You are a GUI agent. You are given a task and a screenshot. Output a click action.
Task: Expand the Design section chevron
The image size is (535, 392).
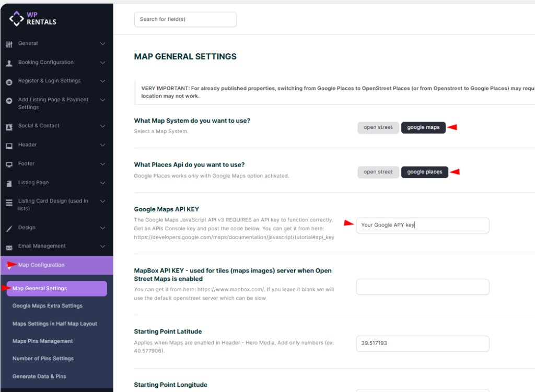click(x=103, y=228)
